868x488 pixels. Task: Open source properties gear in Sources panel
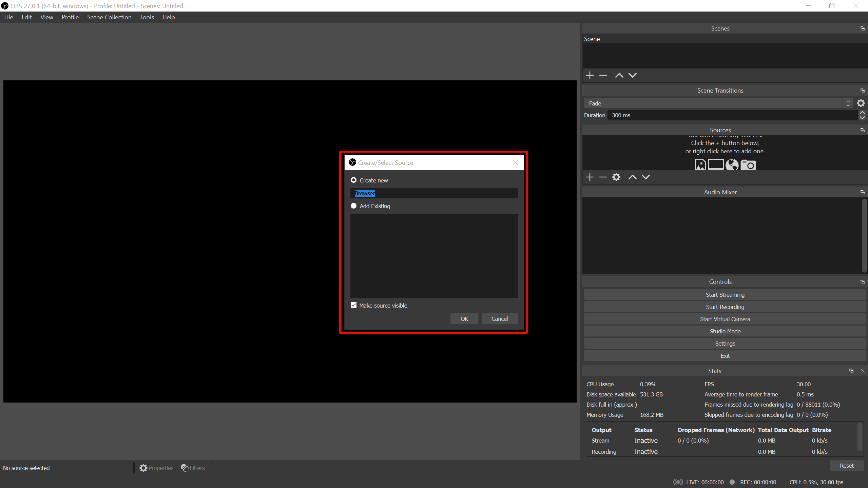pyautogui.click(x=616, y=177)
